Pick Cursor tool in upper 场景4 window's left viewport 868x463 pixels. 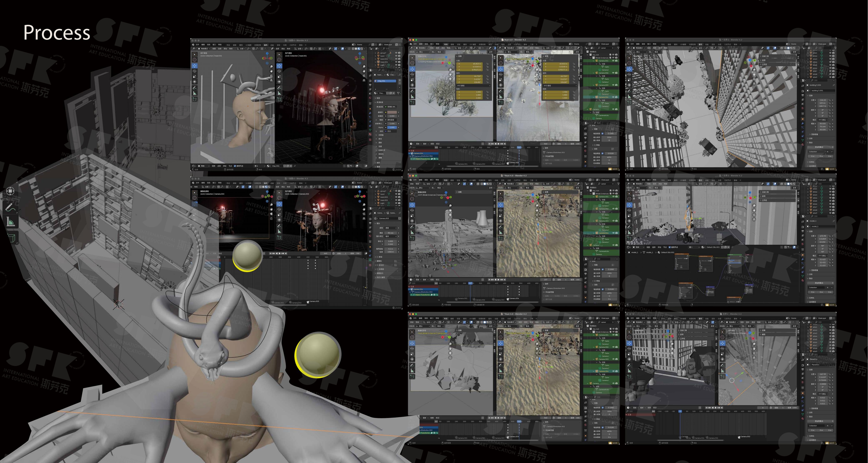point(195,60)
